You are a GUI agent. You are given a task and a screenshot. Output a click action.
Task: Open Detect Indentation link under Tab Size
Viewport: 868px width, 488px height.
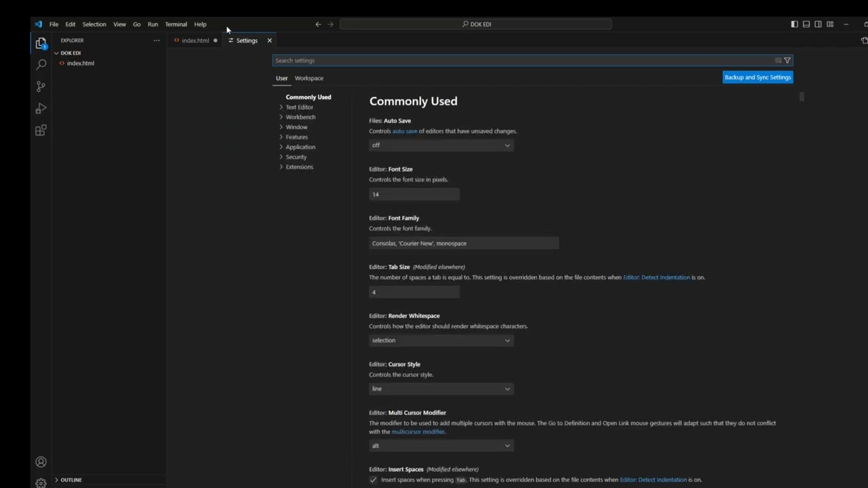tap(656, 277)
